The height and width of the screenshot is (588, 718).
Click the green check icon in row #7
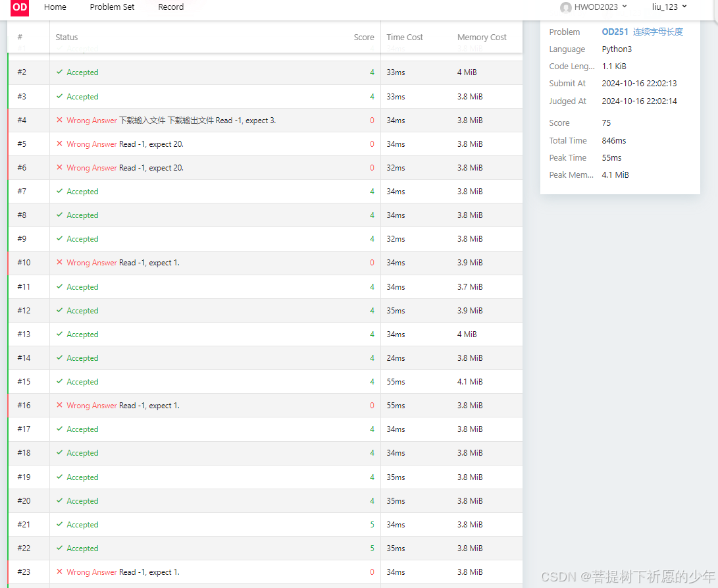(x=59, y=191)
